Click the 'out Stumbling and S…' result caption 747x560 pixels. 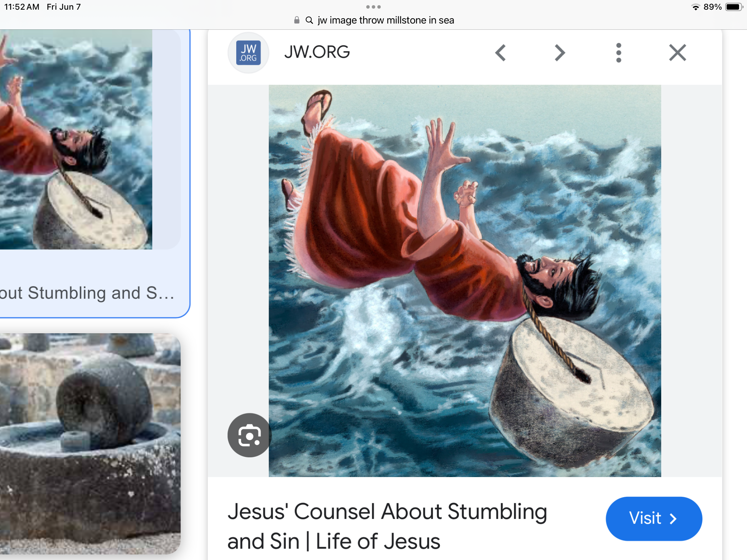coord(87,293)
